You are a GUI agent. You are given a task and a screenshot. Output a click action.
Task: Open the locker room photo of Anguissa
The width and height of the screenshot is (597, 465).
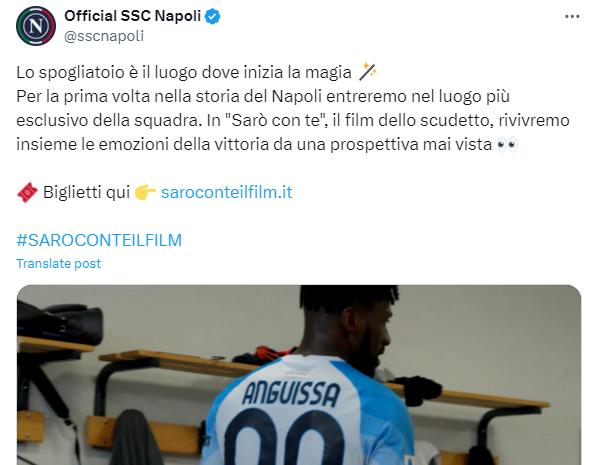pos(299,375)
